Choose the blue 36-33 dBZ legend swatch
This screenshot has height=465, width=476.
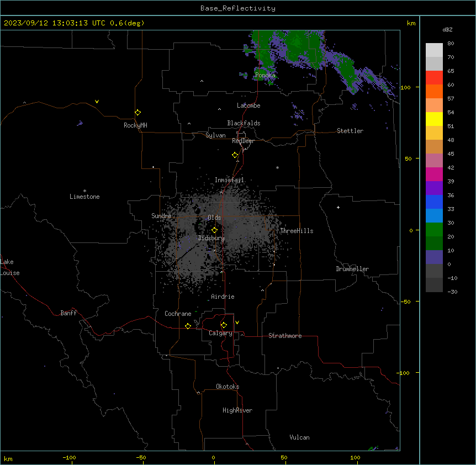click(x=434, y=202)
